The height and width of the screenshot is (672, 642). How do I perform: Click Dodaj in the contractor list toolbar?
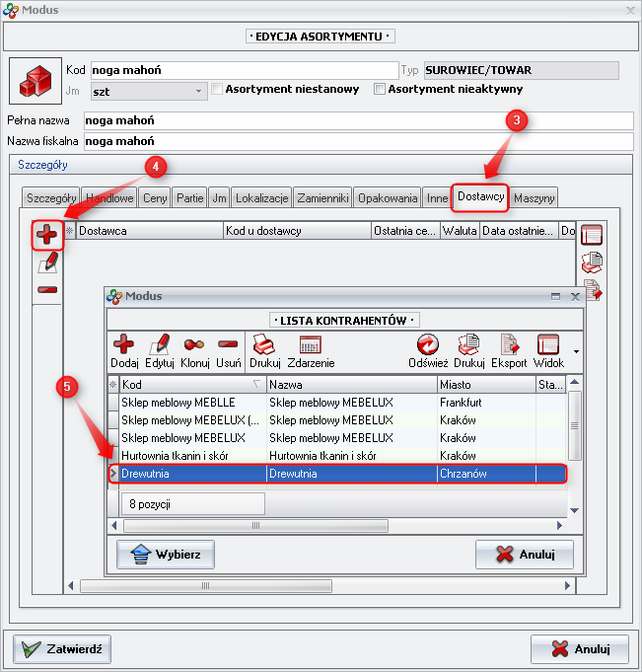pyautogui.click(x=124, y=351)
